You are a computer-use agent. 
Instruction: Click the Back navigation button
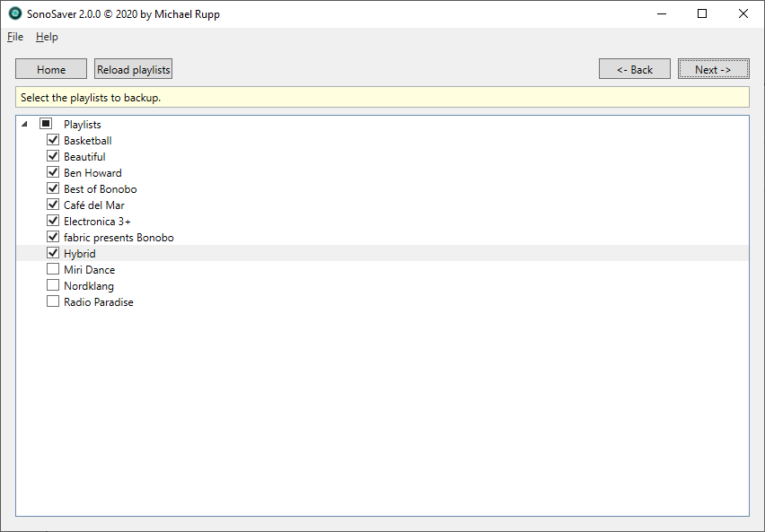pos(634,68)
